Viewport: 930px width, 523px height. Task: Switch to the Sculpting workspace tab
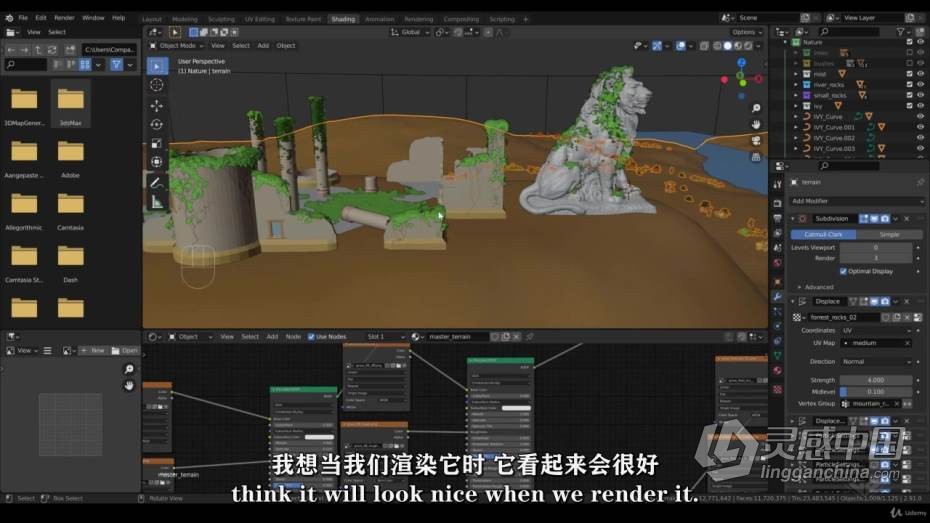(x=221, y=20)
